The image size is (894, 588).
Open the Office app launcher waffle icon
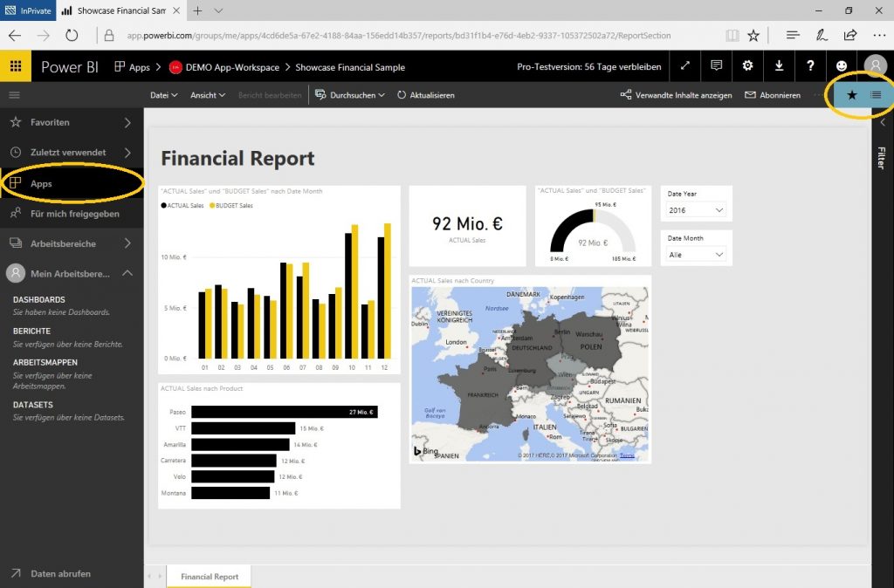pyautogui.click(x=16, y=65)
